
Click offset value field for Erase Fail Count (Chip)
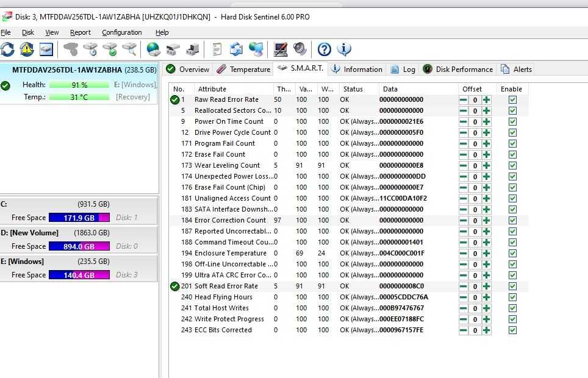point(475,188)
